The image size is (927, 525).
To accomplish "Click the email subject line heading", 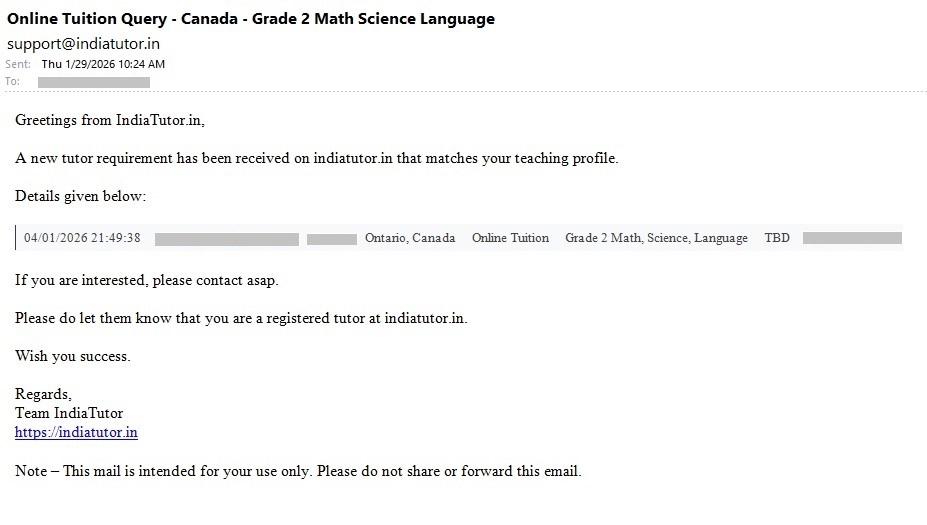I will tap(250, 19).
